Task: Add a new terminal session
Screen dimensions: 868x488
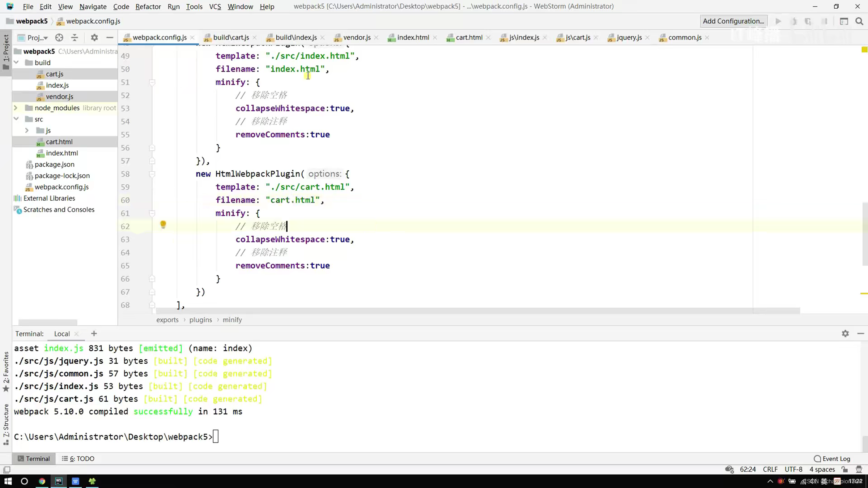Action: (x=94, y=334)
